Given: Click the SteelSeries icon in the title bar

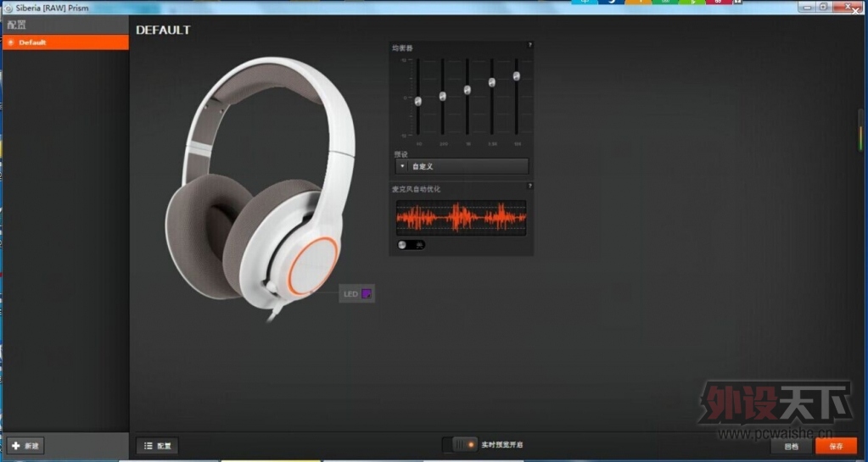Looking at the screenshot, I should (8, 8).
